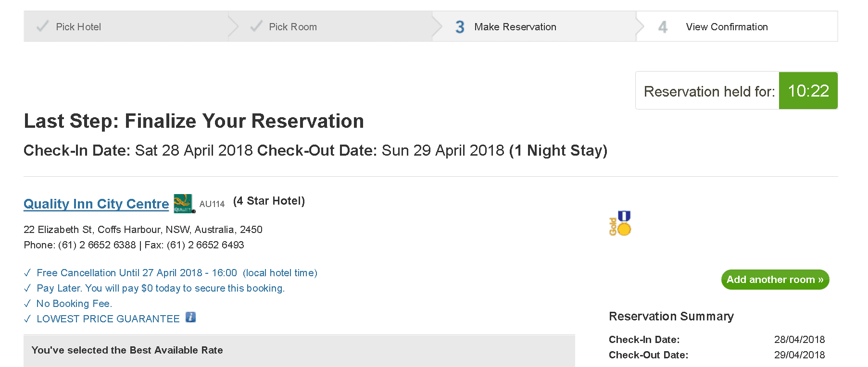Go back to the Pick Hotel step
This screenshot has height=367, width=868.
[x=78, y=27]
